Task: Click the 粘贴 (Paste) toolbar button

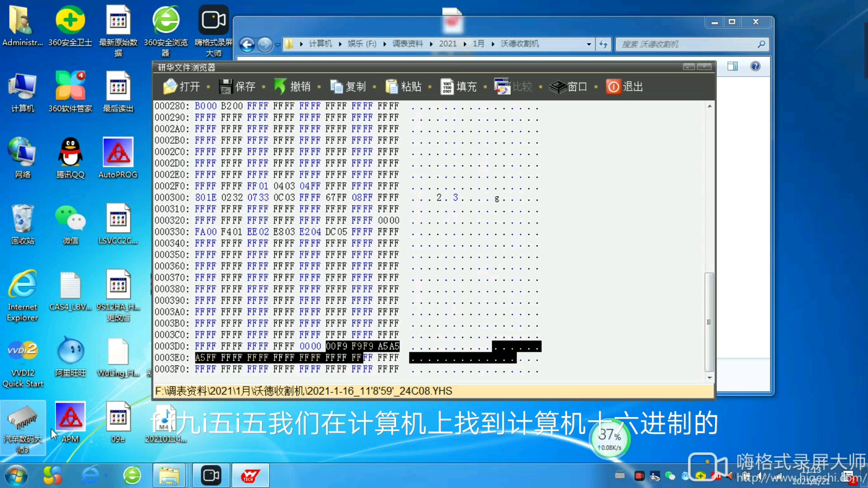Action: pos(403,86)
